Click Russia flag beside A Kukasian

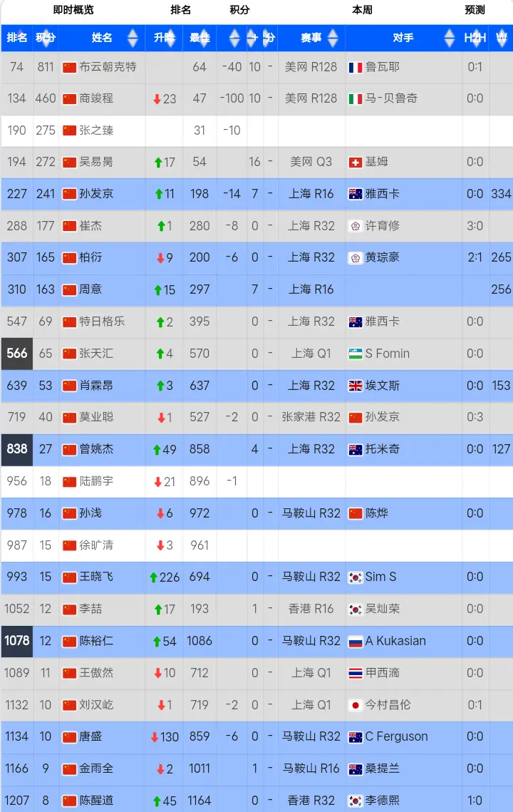tap(356, 642)
